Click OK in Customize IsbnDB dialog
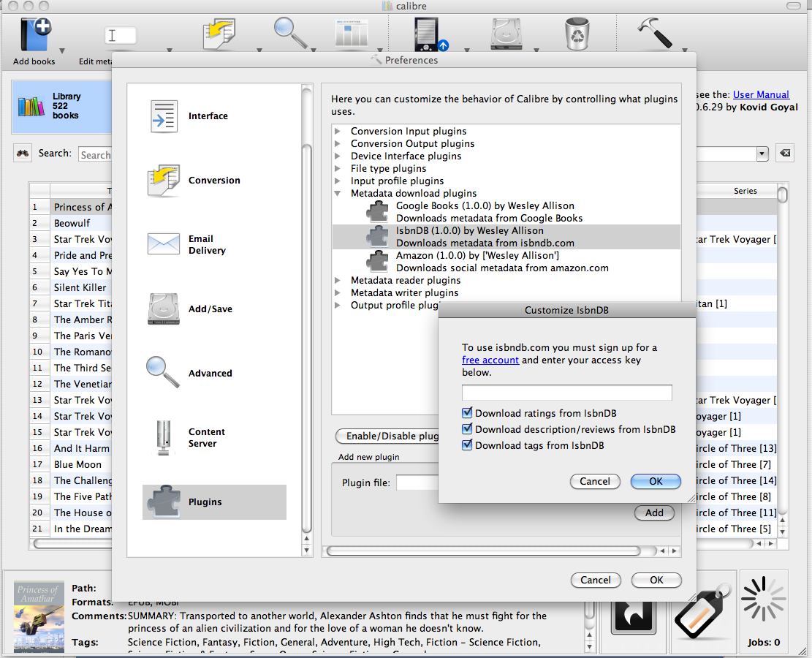 pyautogui.click(x=656, y=481)
